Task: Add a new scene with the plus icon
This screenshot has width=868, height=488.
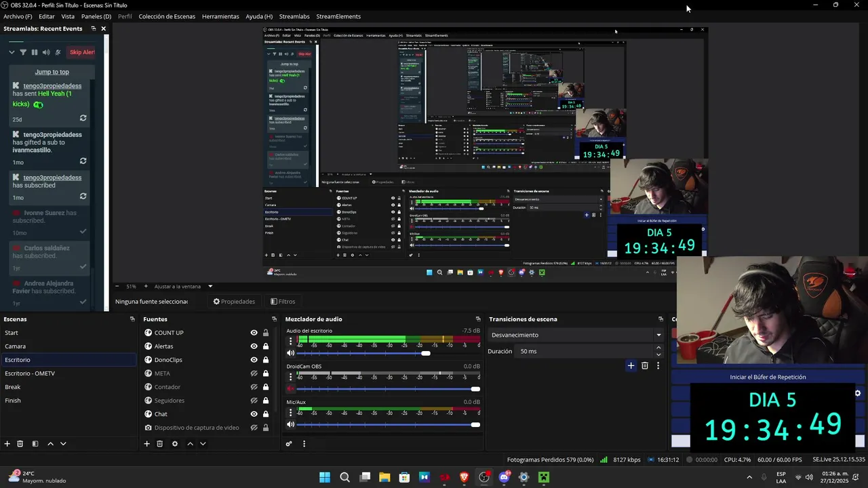Action: tap(7, 444)
